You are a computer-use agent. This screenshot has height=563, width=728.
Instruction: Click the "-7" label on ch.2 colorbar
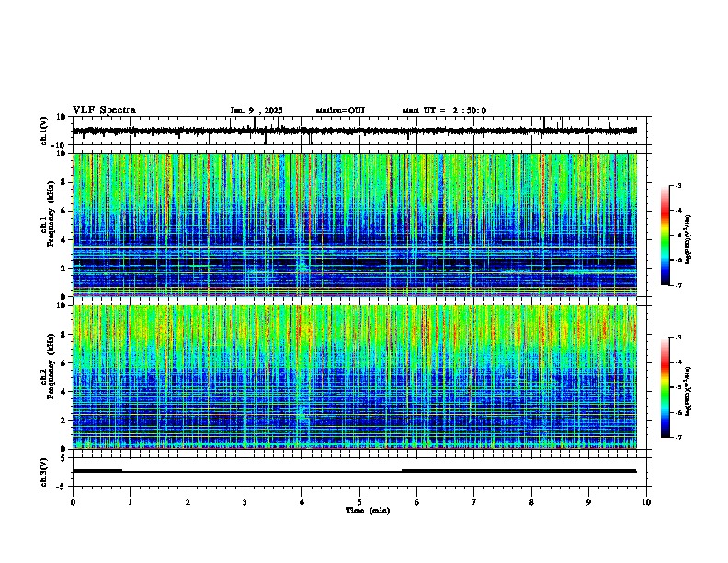(677, 437)
